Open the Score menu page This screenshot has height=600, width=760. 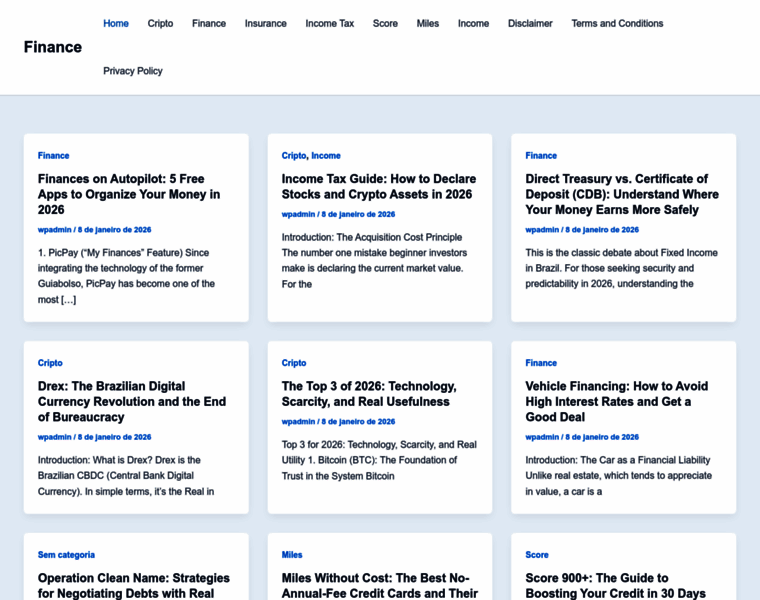coord(385,23)
